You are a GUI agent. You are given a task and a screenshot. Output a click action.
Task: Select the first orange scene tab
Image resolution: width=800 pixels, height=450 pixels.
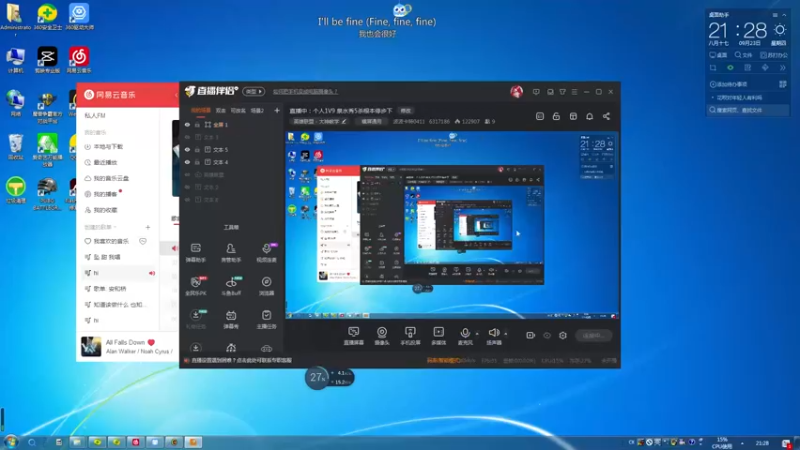point(201,110)
